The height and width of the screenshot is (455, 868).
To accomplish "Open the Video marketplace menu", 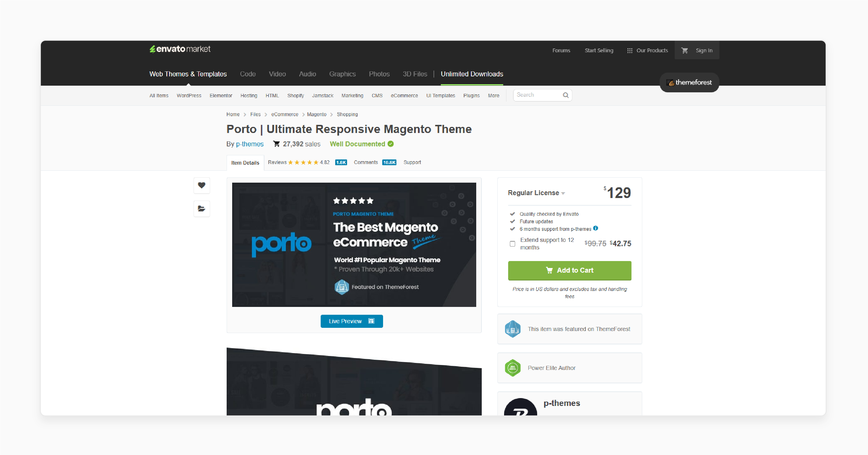I will pos(277,74).
